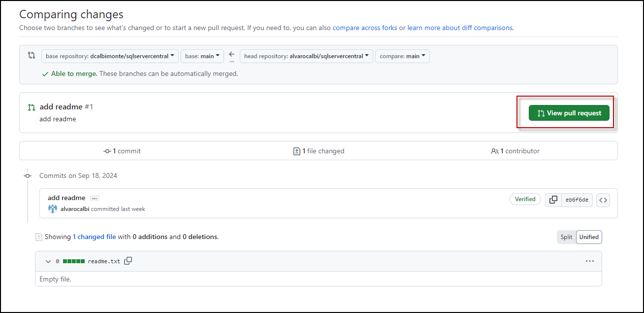Browse repository at this commit icon

pyautogui.click(x=603, y=200)
